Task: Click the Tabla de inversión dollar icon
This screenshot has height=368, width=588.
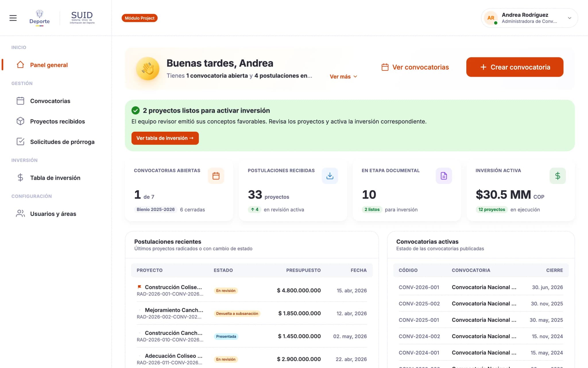Action: pyautogui.click(x=20, y=178)
